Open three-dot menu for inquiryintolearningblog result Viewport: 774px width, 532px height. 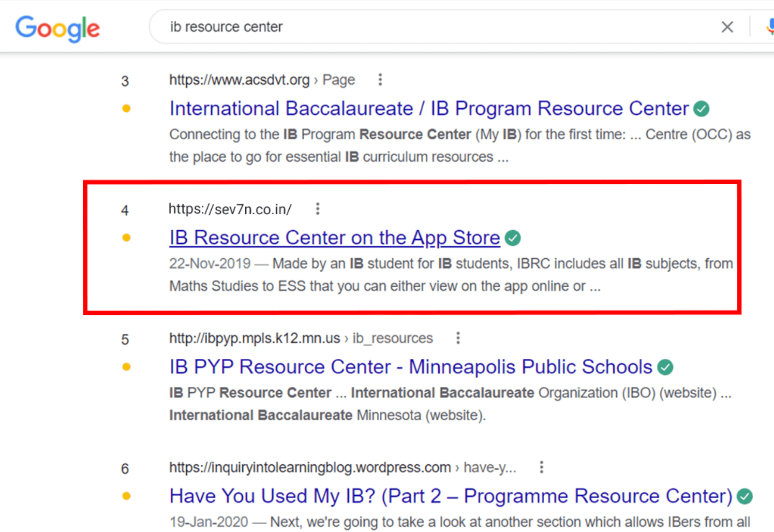coord(541,467)
